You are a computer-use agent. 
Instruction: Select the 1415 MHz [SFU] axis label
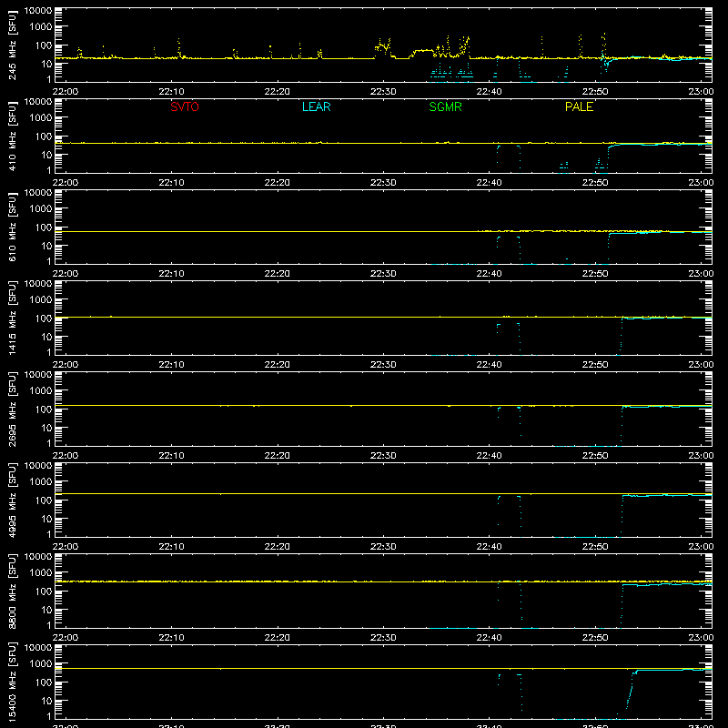click(x=13, y=318)
